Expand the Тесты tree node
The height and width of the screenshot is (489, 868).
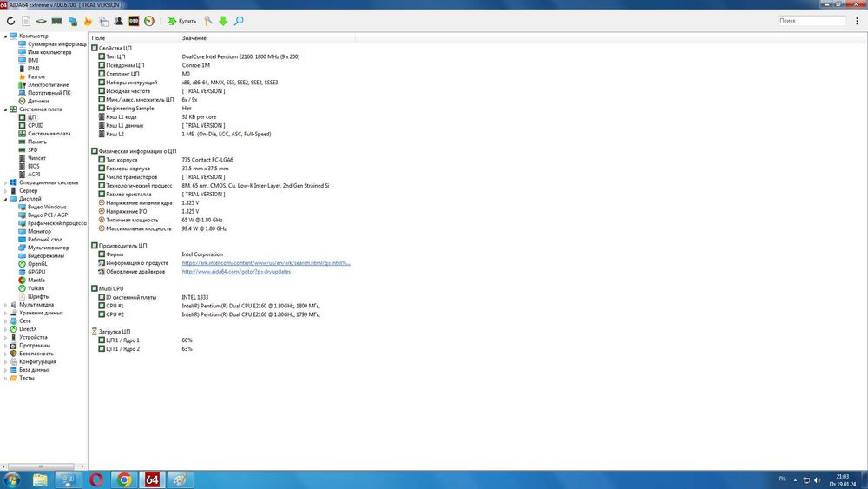point(5,378)
